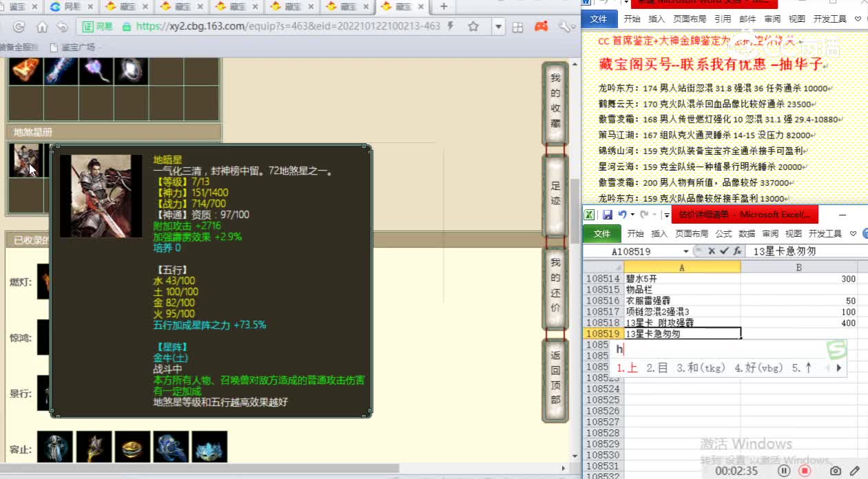868x479 pixels.
Task: Confirm cell entry with formula bar checkmark
Action: (x=724, y=251)
